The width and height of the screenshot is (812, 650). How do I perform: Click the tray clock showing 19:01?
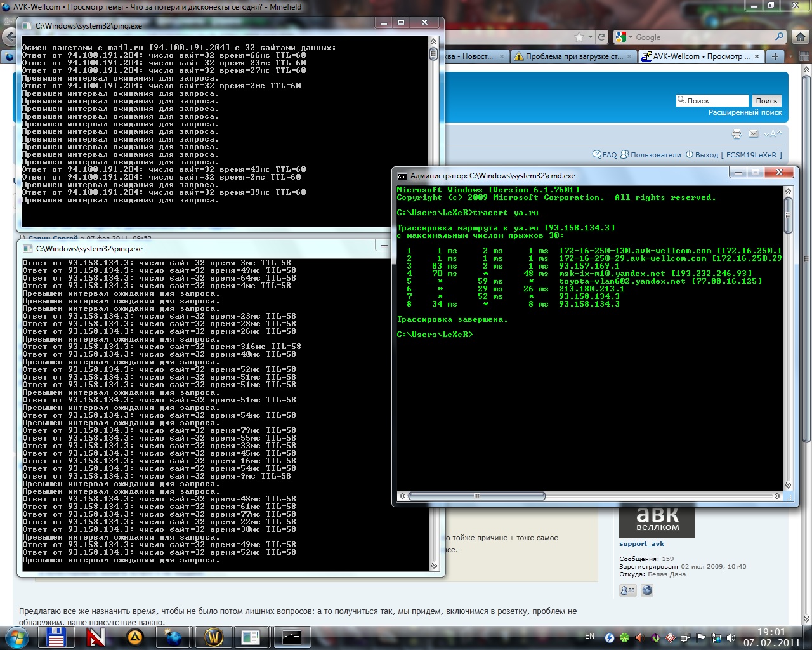(772, 637)
